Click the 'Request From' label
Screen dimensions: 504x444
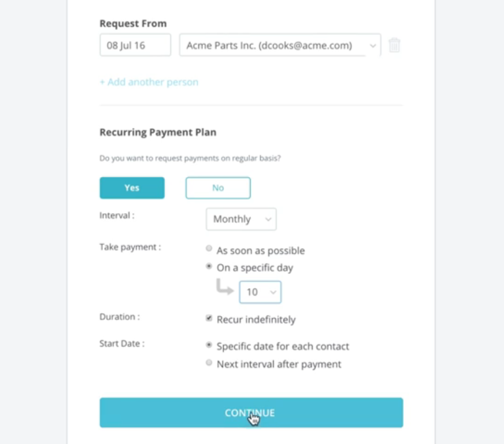tap(133, 24)
